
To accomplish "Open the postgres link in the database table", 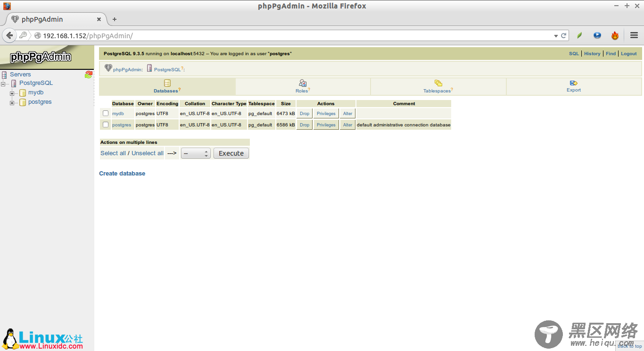I will pyautogui.click(x=122, y=125).
